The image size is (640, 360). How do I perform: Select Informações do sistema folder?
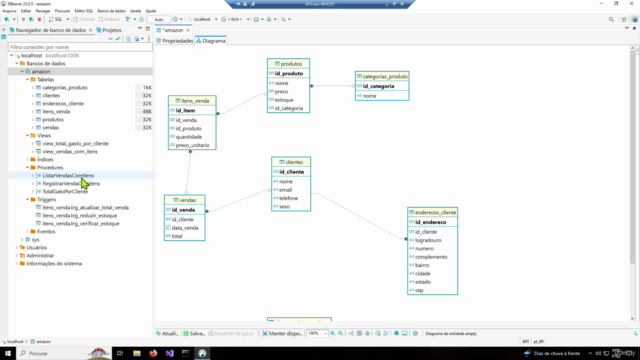(54, 264)
